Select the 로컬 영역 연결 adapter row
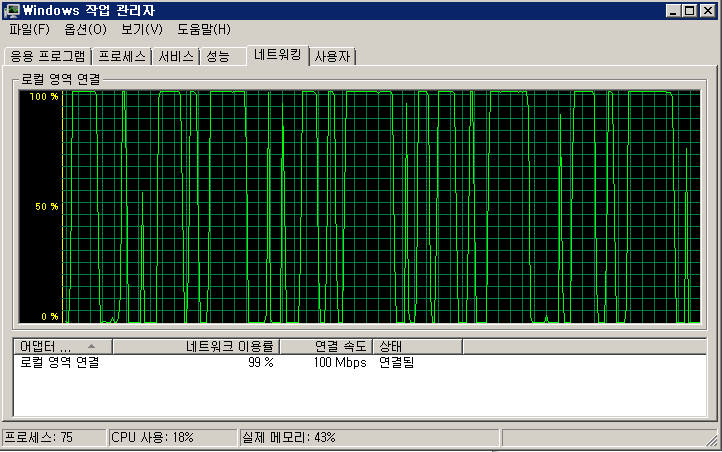Image resolution: width=722 pixels, height=452 pixels. (x=360, y=363)
